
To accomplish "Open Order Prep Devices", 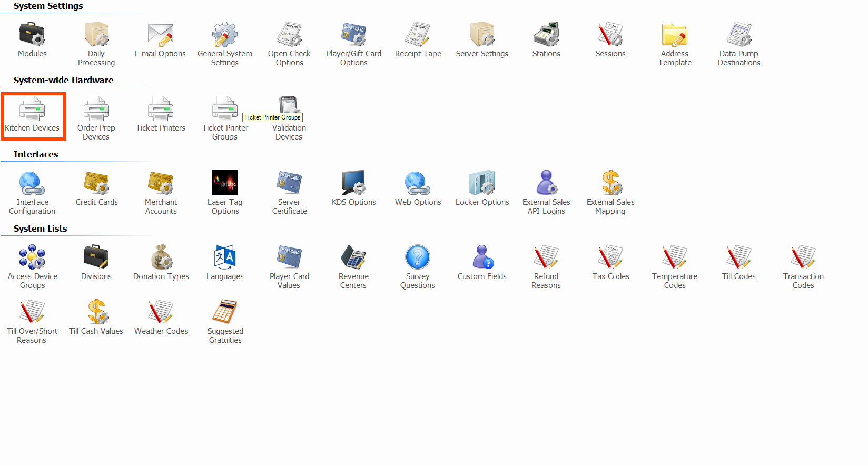I will (x=96, y=109).
